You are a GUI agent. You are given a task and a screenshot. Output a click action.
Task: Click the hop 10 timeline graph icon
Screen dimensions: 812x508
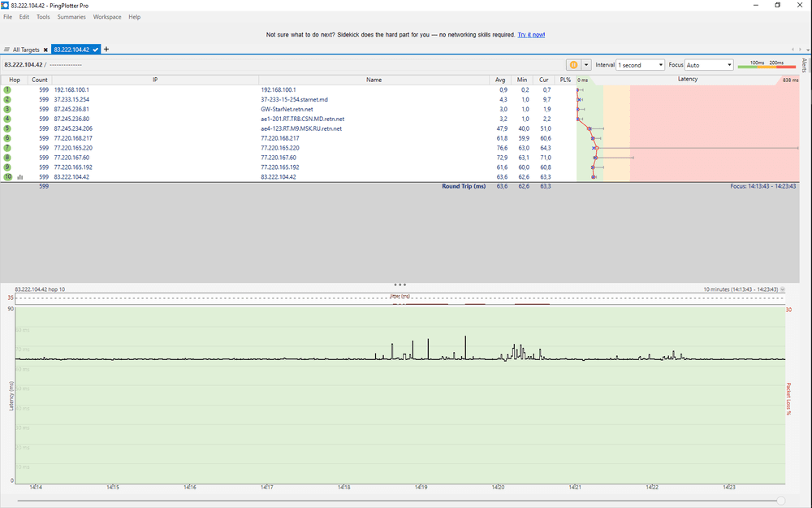(19, 176)
